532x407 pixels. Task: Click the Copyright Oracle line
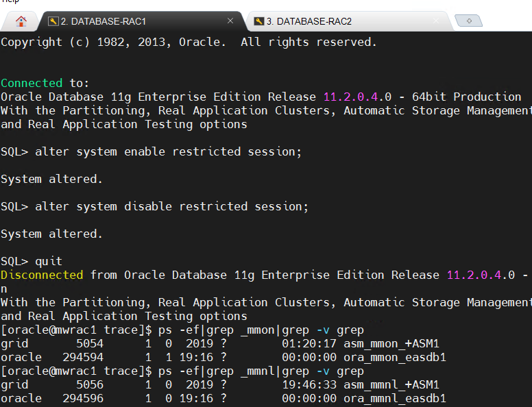click(x=189, y=42)
